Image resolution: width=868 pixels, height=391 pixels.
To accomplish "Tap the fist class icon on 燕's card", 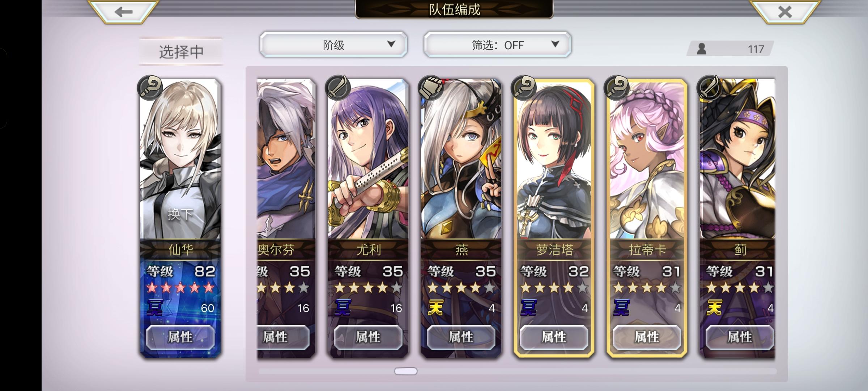I will [x=430, y=88].
